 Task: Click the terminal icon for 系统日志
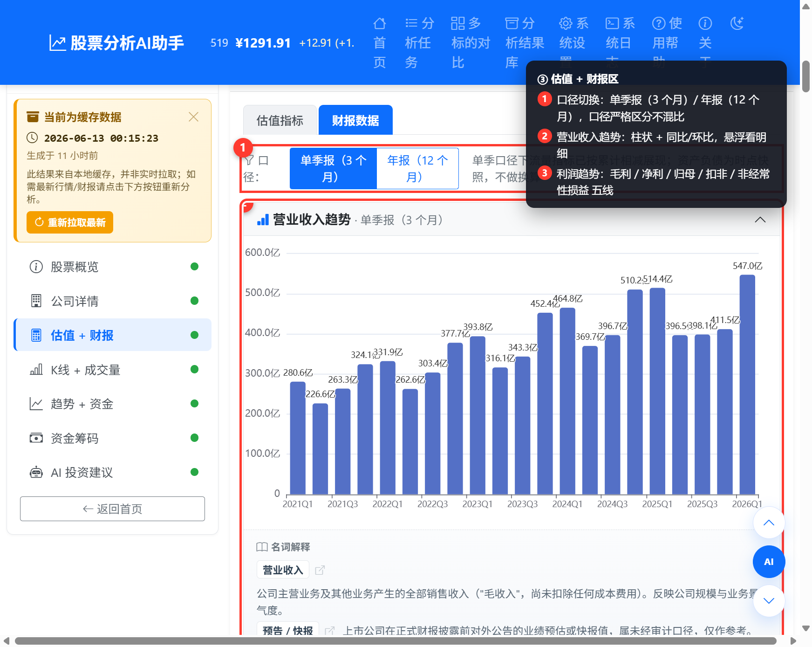coord(612,23)
